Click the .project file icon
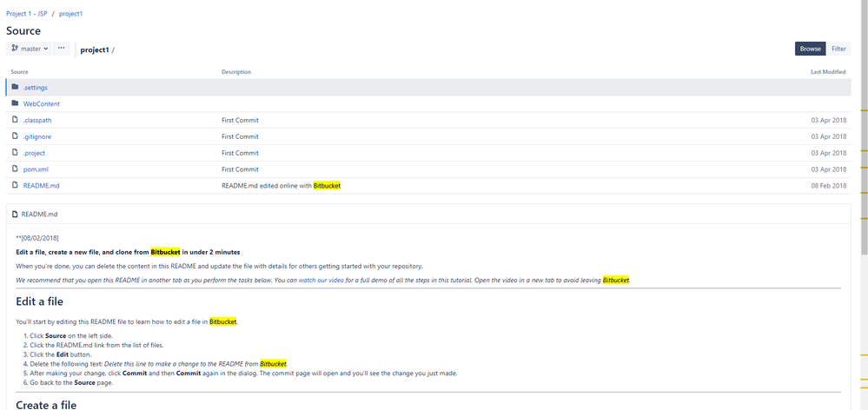The width and height of the screenshot is (868, 410). point(15,153)
